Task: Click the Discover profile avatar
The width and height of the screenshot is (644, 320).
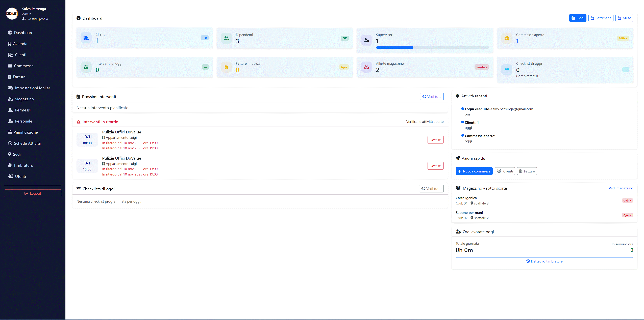Action: pos(12,13)
